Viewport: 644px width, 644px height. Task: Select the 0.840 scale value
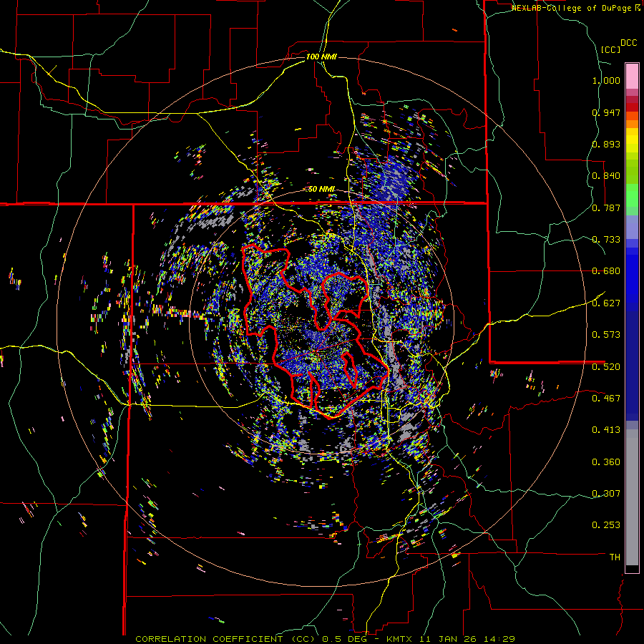point(606,176)
